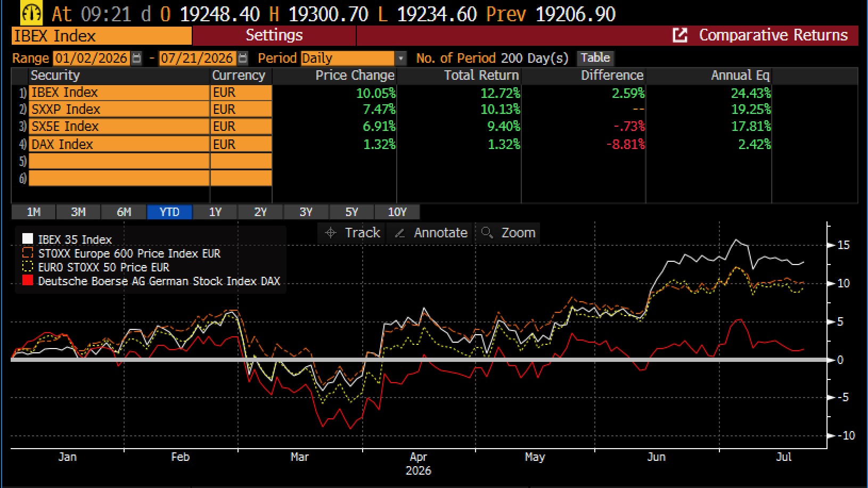The width and height of the screenshot is (868, 488).
Task: Select the 1Y time range tab
Action: 215,212
